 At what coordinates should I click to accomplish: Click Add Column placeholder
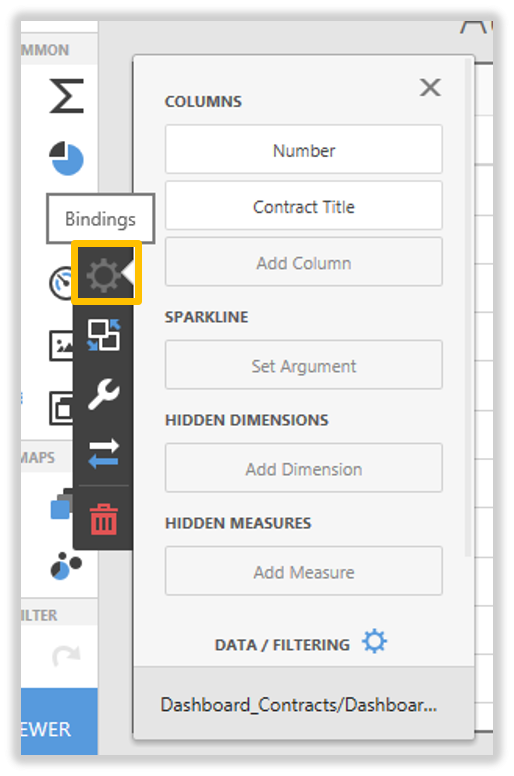pos(304,262)
